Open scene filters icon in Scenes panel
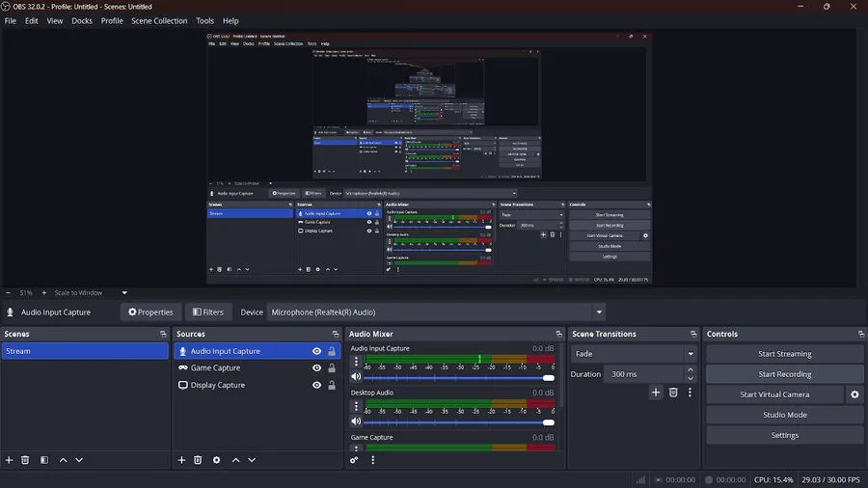 44,460
